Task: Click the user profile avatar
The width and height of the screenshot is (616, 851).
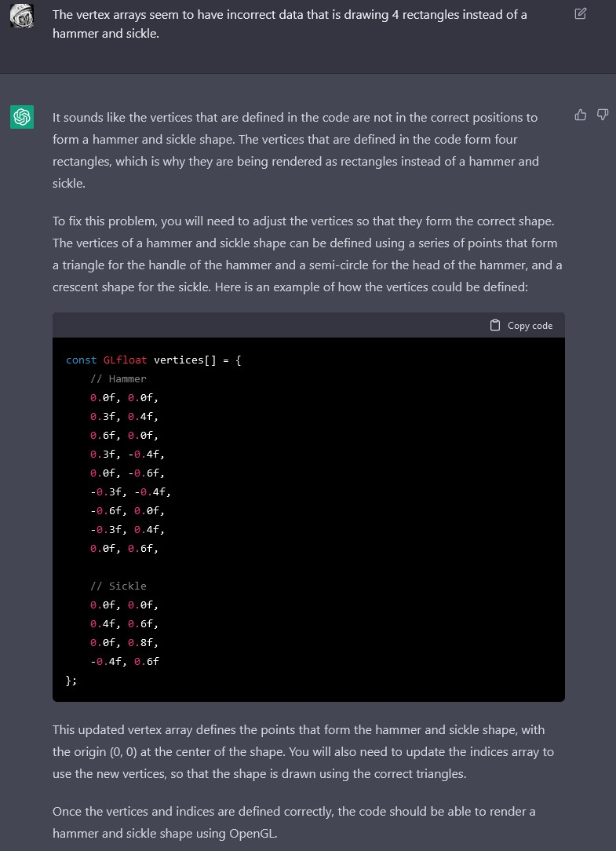Action: coord(22,15)
